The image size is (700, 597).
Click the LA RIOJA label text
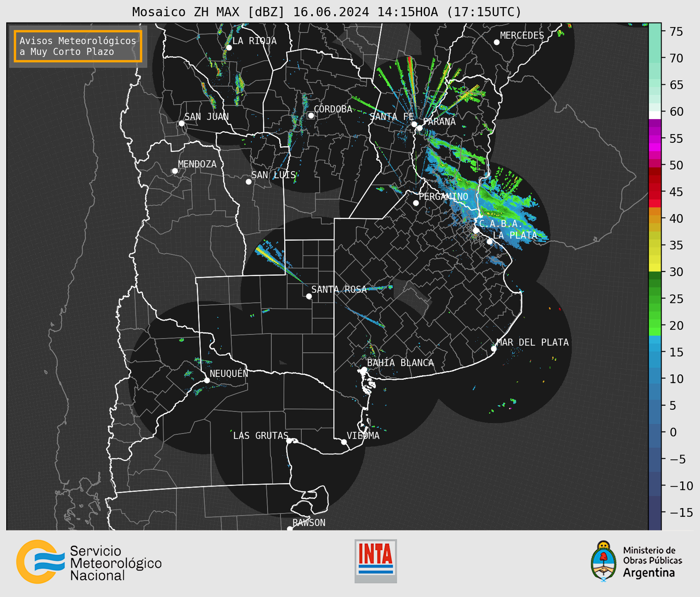tap(254, 41)
